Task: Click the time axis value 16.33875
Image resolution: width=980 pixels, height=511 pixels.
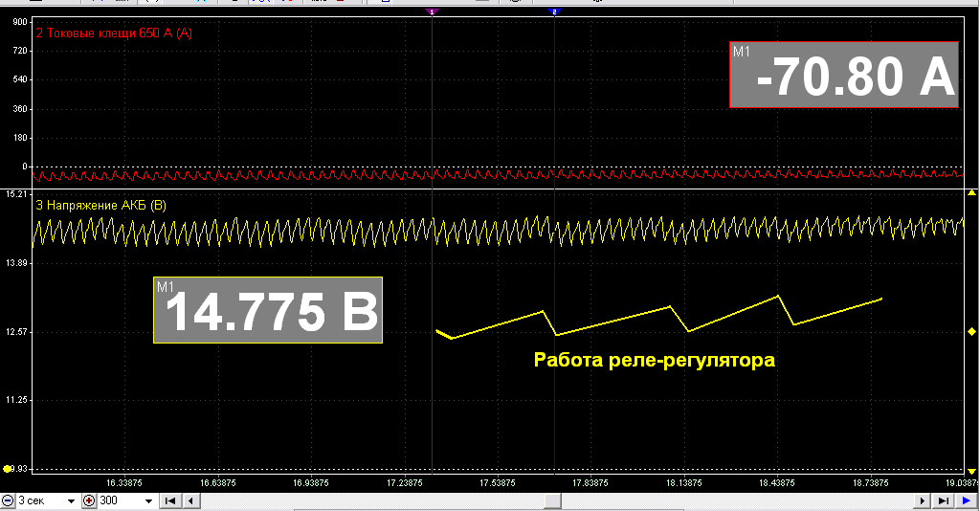Action: 124,483
